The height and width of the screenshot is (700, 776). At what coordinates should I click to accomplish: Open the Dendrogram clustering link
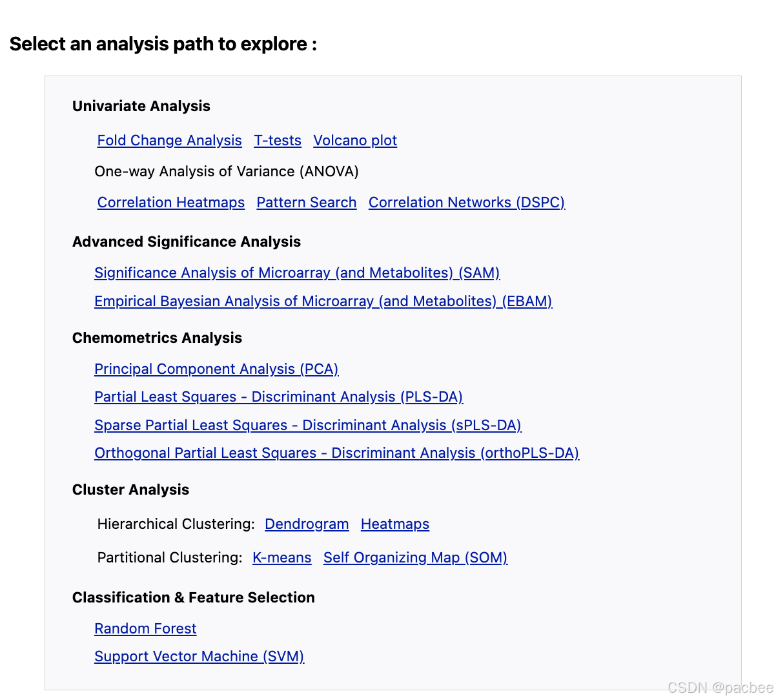[307, 524]
